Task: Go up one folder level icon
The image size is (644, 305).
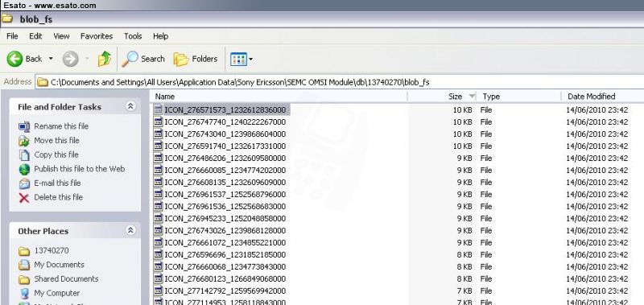Action: (x=105, y=59)
